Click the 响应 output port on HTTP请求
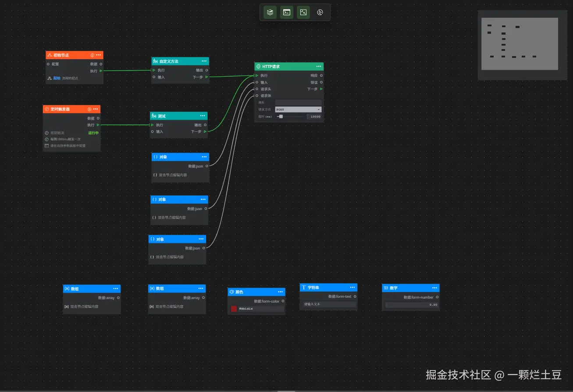The height and width of the screenshot is (392, 573). [321, 75]
